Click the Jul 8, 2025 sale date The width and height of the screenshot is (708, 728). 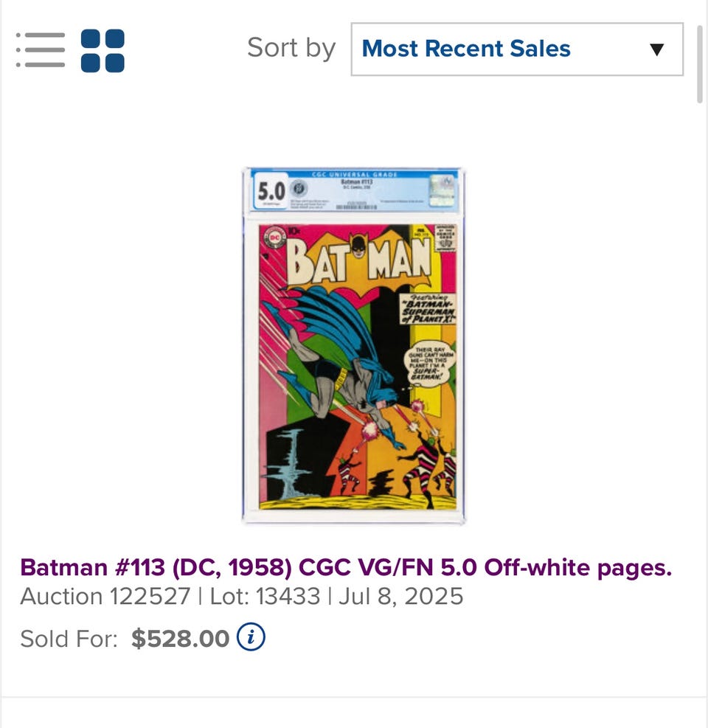(400, 596)
